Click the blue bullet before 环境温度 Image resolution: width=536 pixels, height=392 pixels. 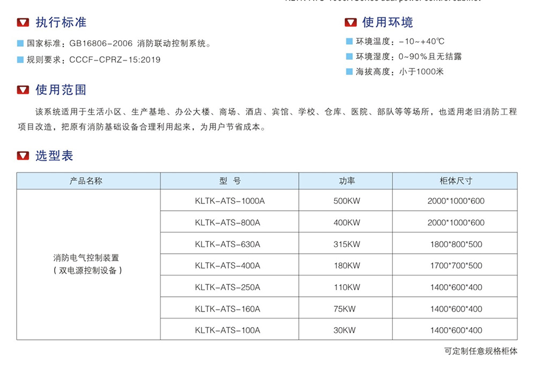tap(349, 41)
